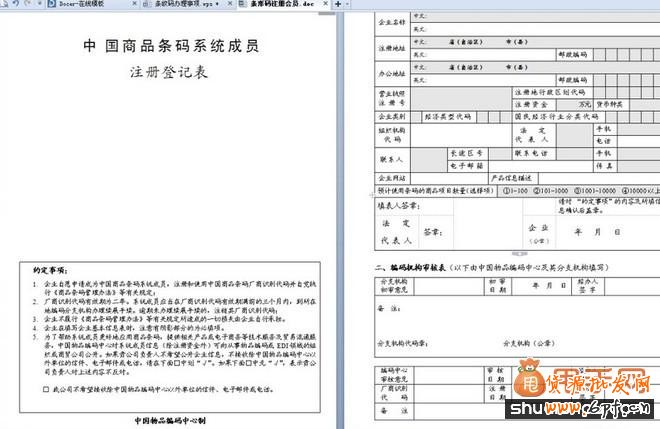660x429 pixels.
Task: Click the 经济类型代码 label
Action: (447, 117)
